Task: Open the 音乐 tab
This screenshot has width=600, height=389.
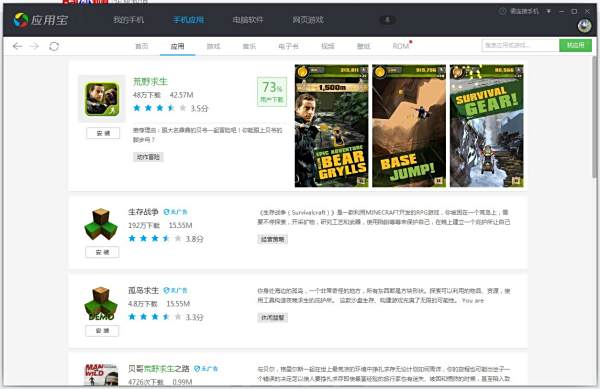Action: coord(249,46)
